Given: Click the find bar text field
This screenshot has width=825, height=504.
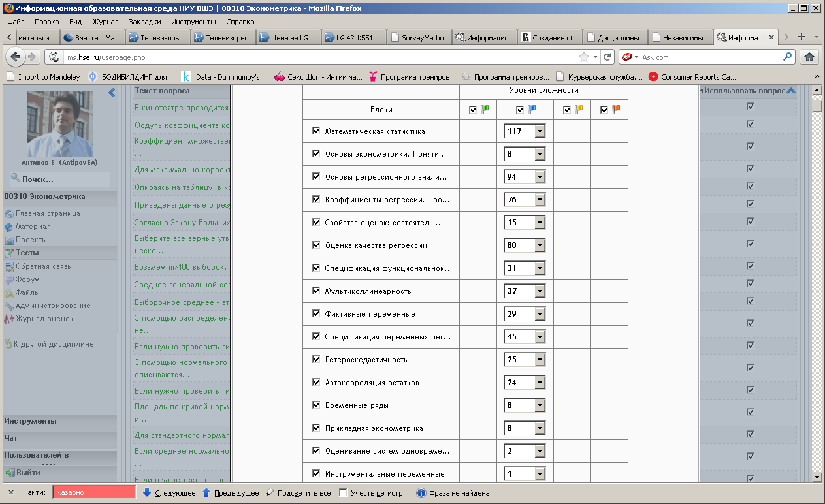Looking at the screenshot, I should 94,493.
